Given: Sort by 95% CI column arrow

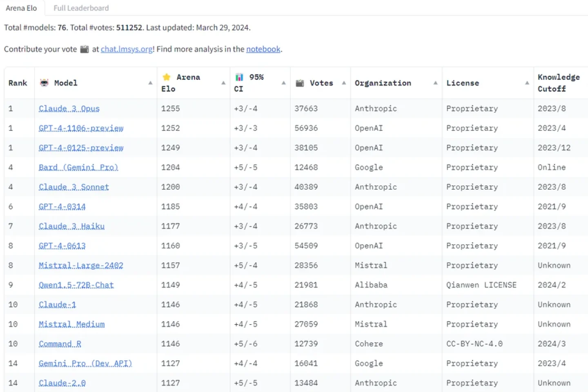Looking at the screenshot, I should pos(283,83).
